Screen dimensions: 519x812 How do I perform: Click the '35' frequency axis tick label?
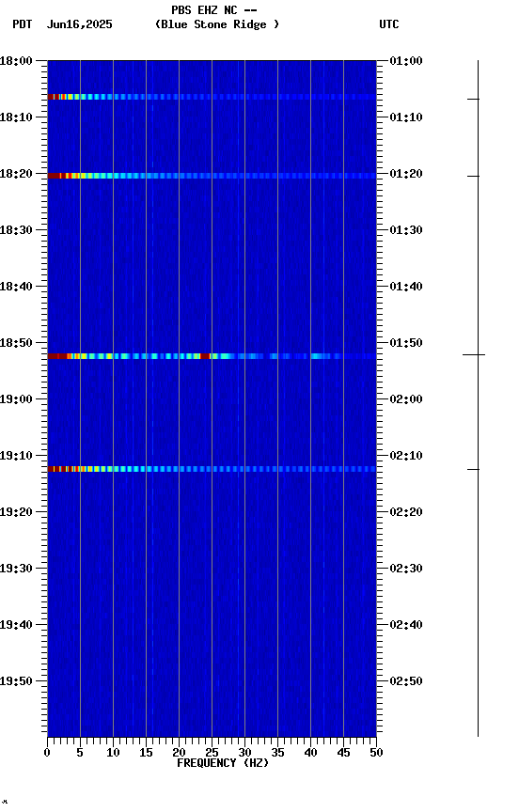(277, 753)
